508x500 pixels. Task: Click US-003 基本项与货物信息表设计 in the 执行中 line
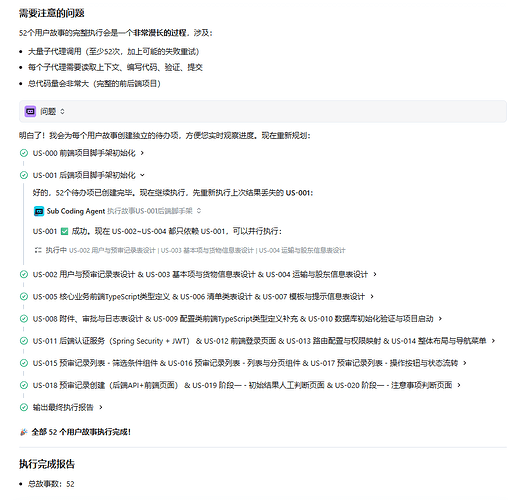click(207, 250)
